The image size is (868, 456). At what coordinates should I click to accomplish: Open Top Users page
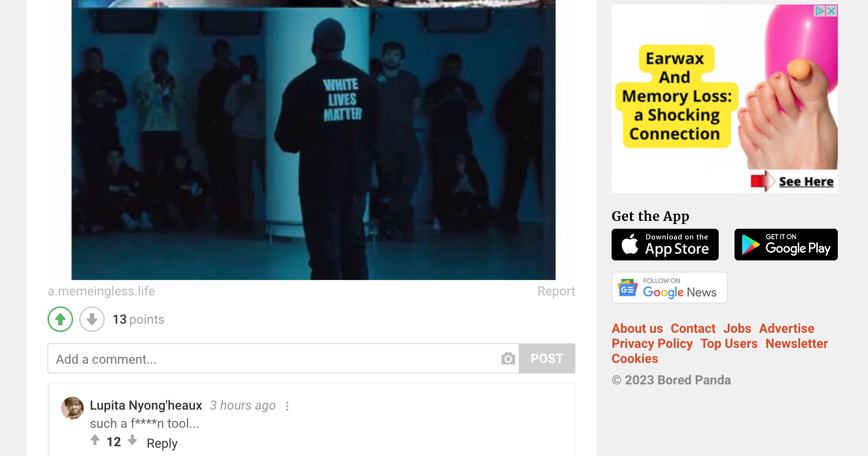coord(729,344)
